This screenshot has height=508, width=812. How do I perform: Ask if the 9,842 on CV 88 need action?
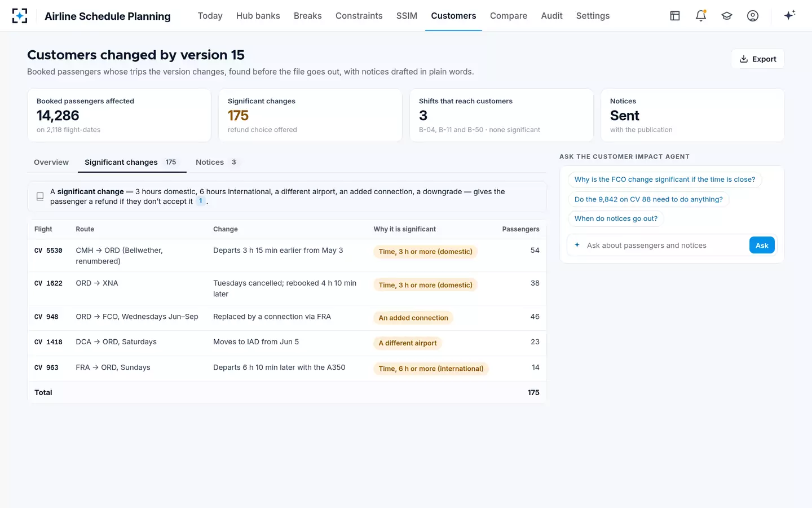648,199
